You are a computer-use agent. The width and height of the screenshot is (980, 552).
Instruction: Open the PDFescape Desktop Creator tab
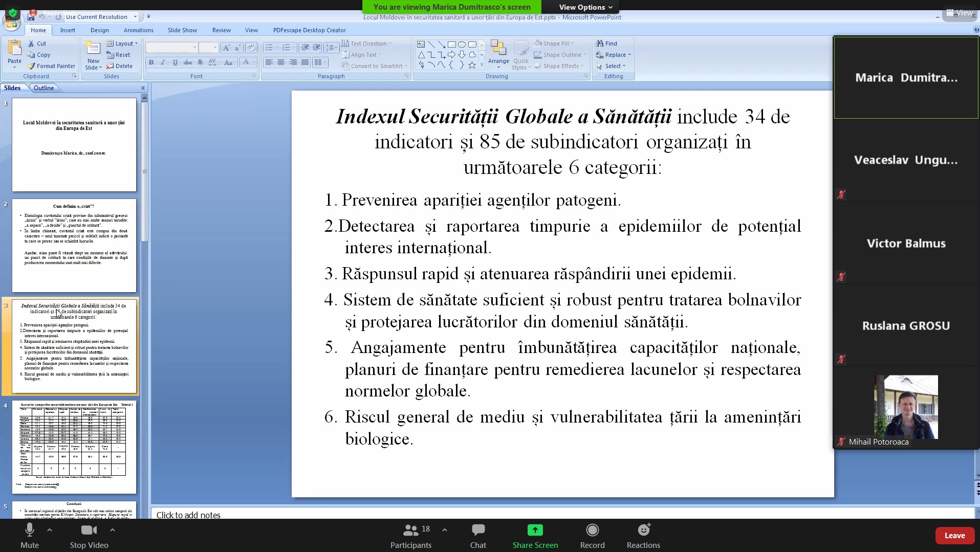point(309,30)
